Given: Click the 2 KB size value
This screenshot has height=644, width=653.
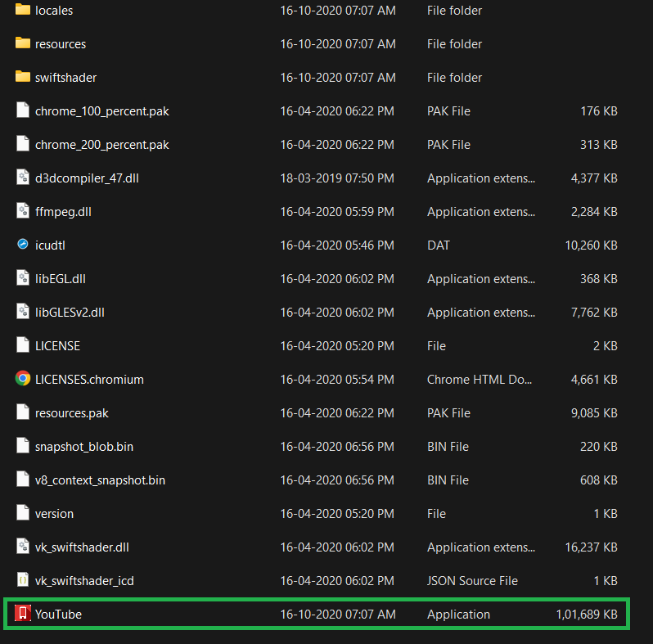Looking at the screenshot, I should tap(605, 346).
